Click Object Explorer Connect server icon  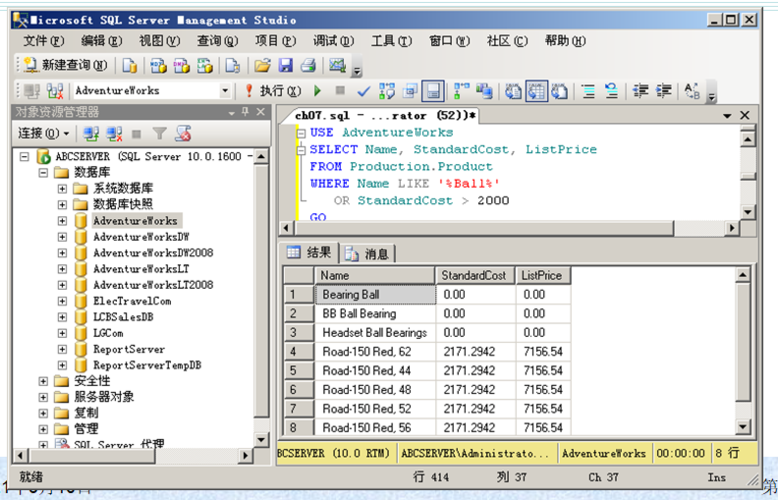pos(91,133)
